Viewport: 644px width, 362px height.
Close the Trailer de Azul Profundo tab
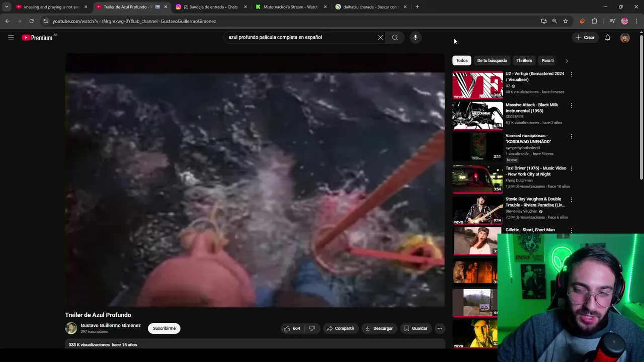point(166,7)
